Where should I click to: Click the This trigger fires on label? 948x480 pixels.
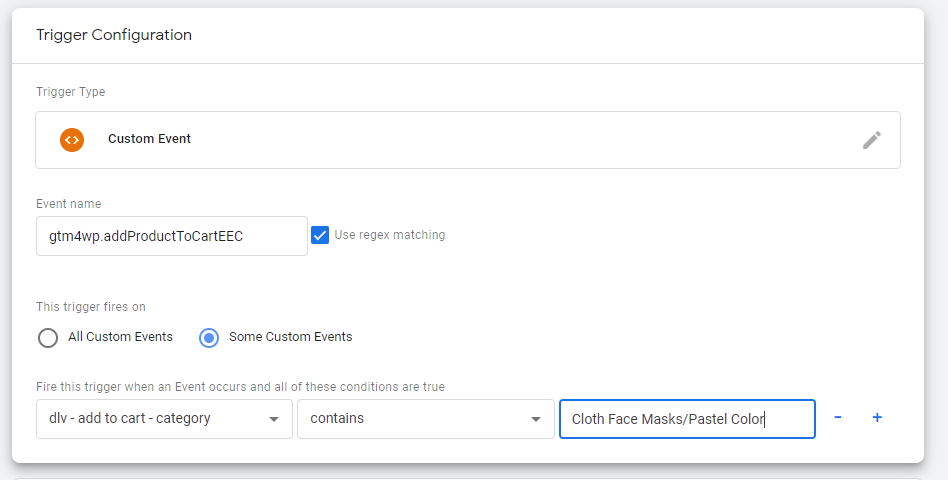click(x=91, y=306)
